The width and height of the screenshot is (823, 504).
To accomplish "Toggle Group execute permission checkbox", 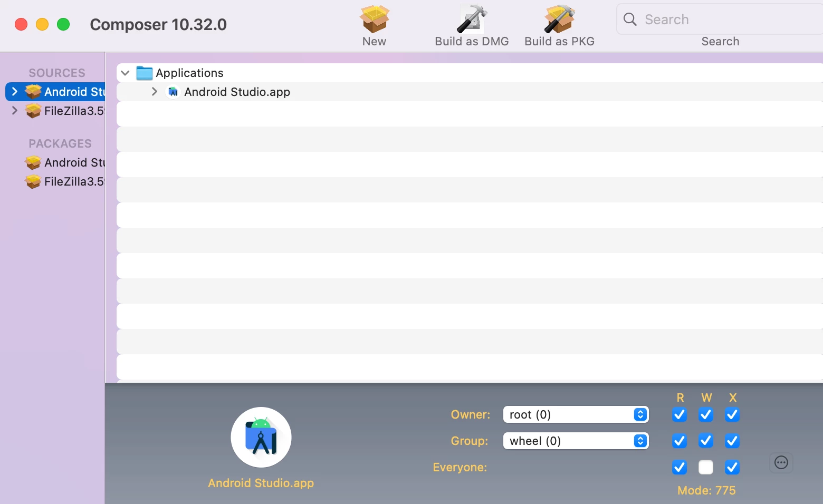I will tap(732, 441).
